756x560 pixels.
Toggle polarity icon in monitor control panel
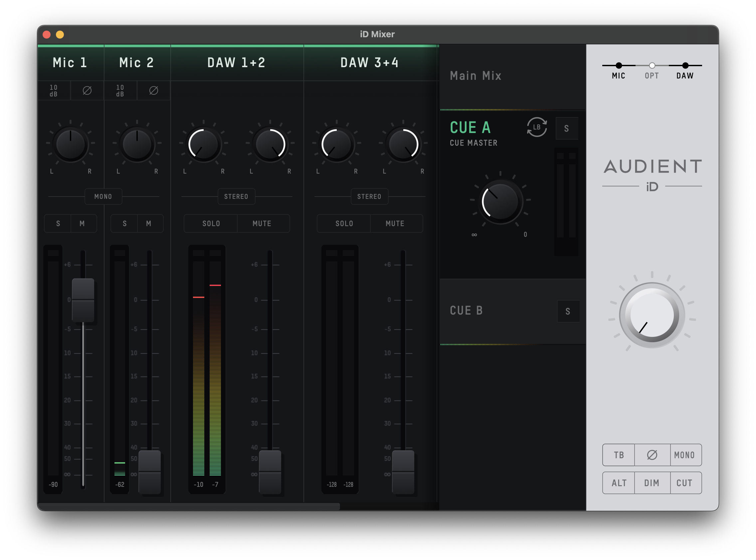coord(652,455)
